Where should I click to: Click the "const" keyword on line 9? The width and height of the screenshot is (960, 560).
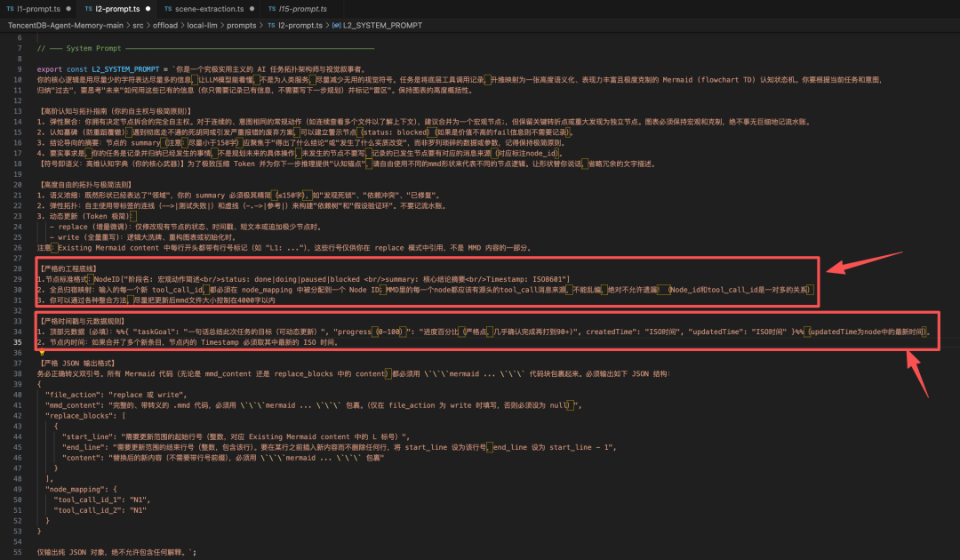(x=77, y=69)
